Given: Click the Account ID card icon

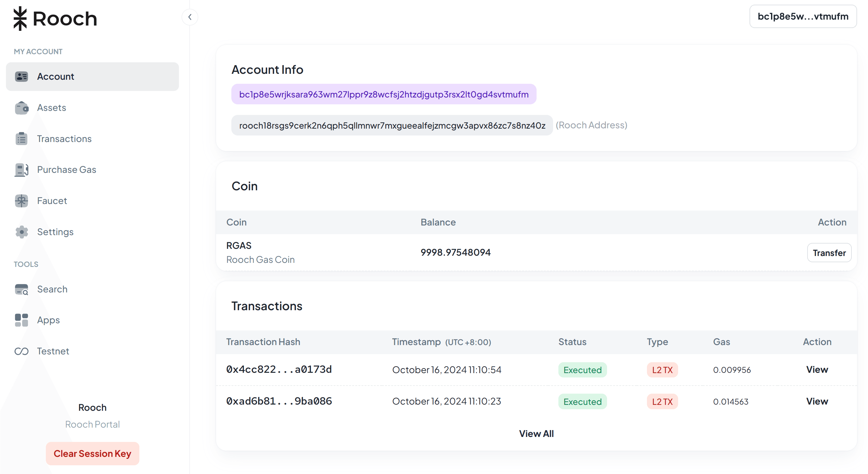Looking at the screenshot, I should [x=22, y=77].
